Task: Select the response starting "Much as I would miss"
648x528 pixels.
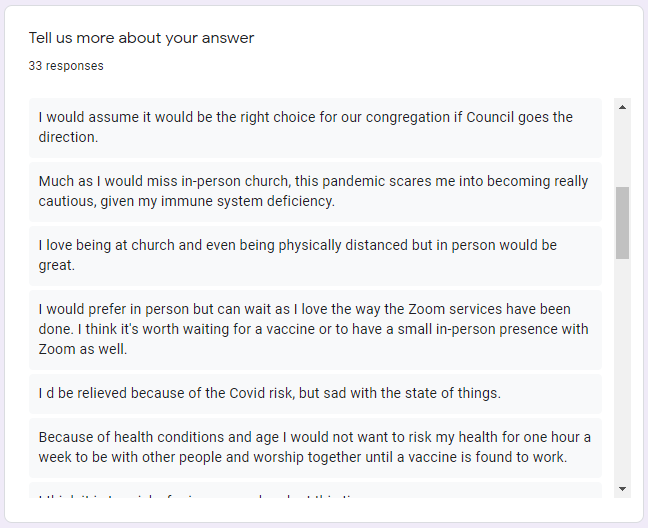Action: coord(315,191)
